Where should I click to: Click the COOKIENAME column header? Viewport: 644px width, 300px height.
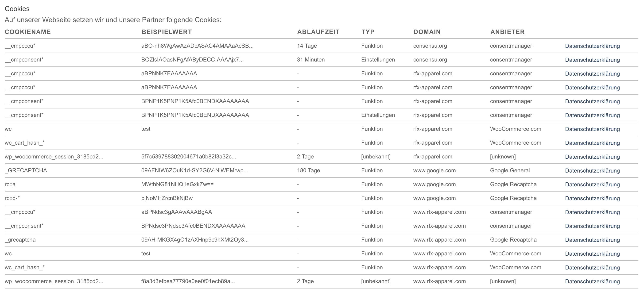click(28, 32)
